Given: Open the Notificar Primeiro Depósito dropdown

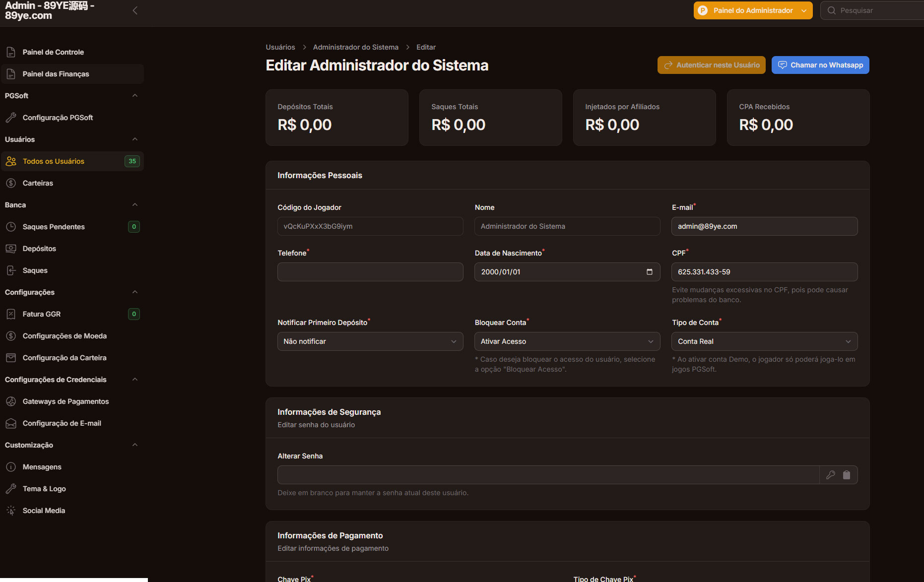Looking at the screenshot, I should pyautogui.click(x=370, y=341).
